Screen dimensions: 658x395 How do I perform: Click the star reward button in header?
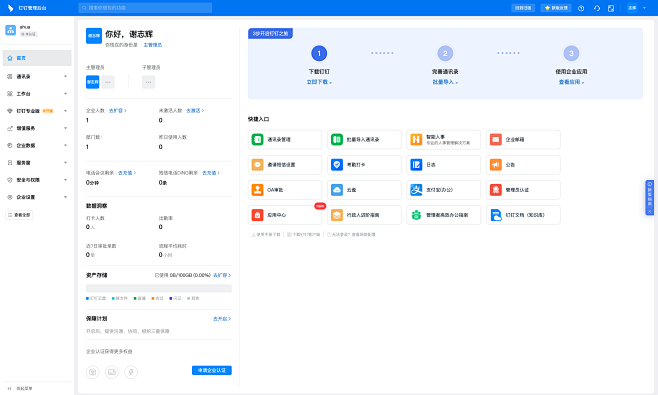(556, 8)
